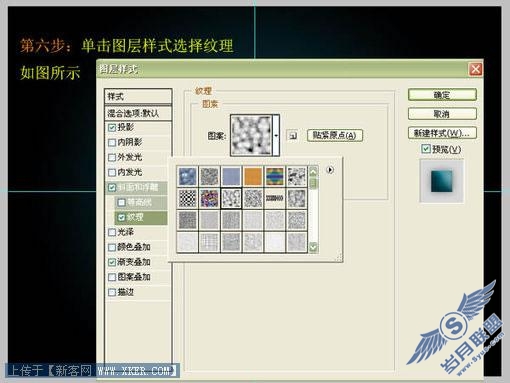Select the 混合选项:默认 list item

[x=138, y=113]
